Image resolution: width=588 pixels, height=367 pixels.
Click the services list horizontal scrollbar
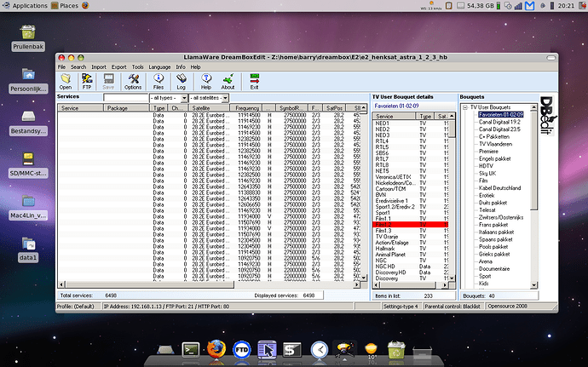pos(209,285)
